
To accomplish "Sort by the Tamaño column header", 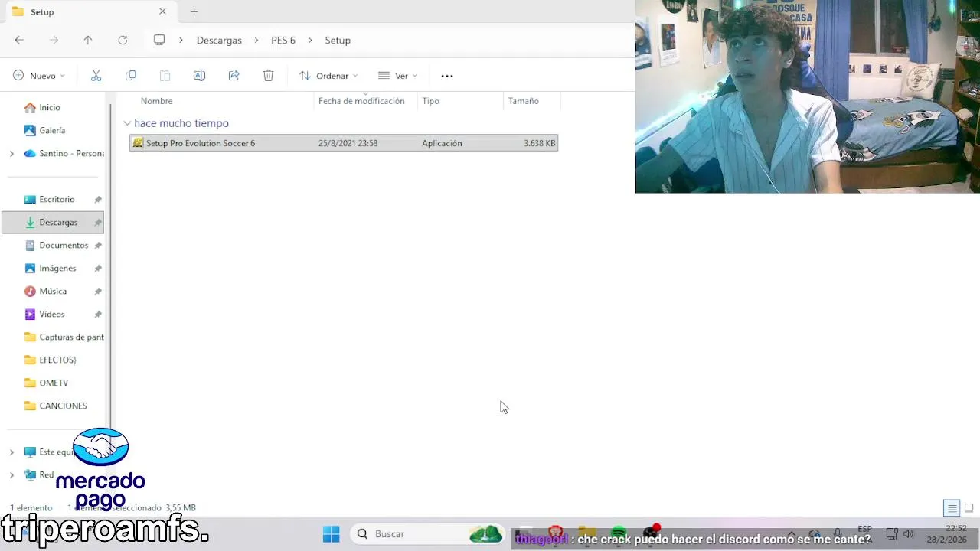I will [524, 101].
